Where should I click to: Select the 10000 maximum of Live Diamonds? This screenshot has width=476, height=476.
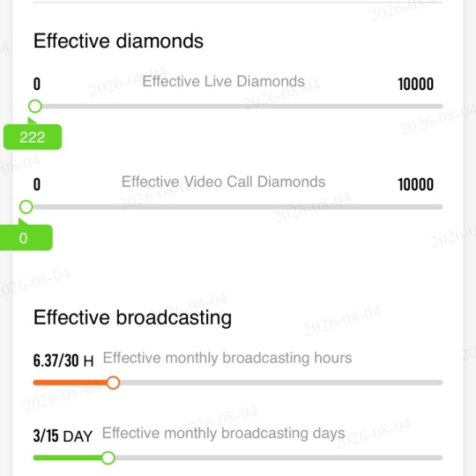pos(415,84)
